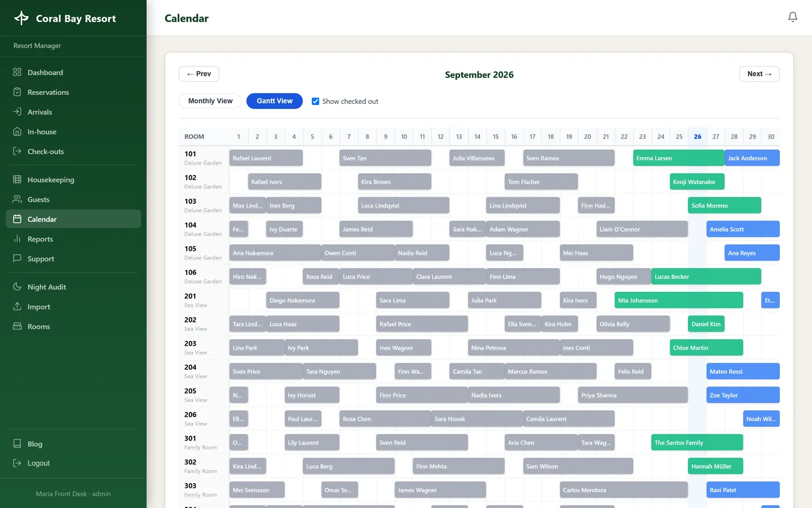
Task: Click the In-house home icon
Action: (17, 132)
